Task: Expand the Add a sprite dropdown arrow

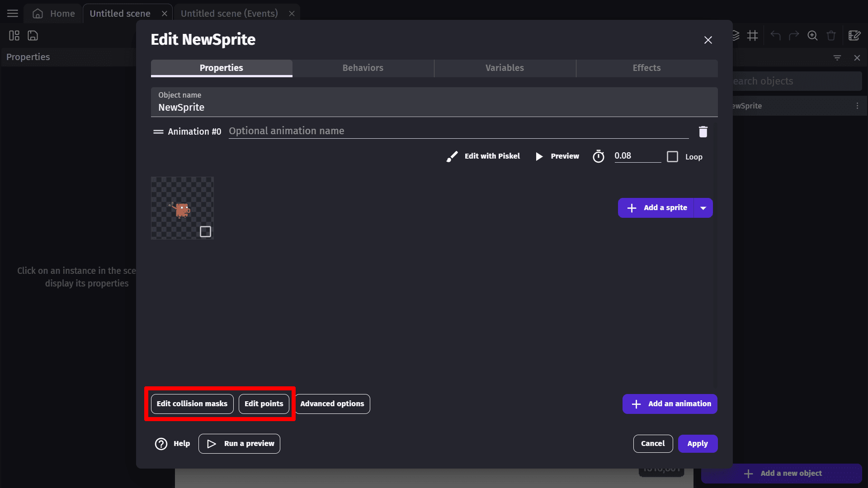Action: 703,208
